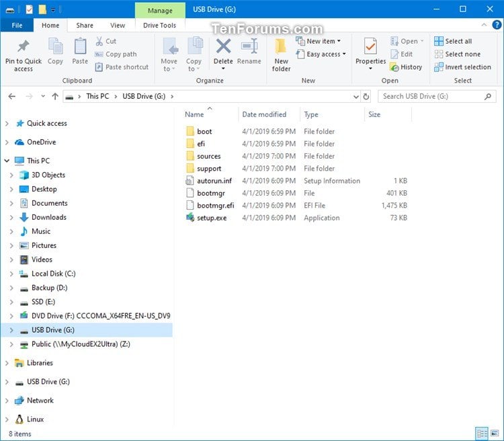Open the Move to dropdown
This screenshot has height=441, width=504.
coord(169,65)
